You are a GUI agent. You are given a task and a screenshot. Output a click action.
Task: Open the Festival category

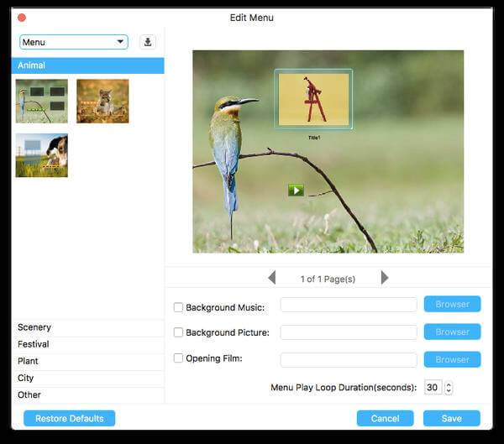pyautogui.click(x=87, y=344)
